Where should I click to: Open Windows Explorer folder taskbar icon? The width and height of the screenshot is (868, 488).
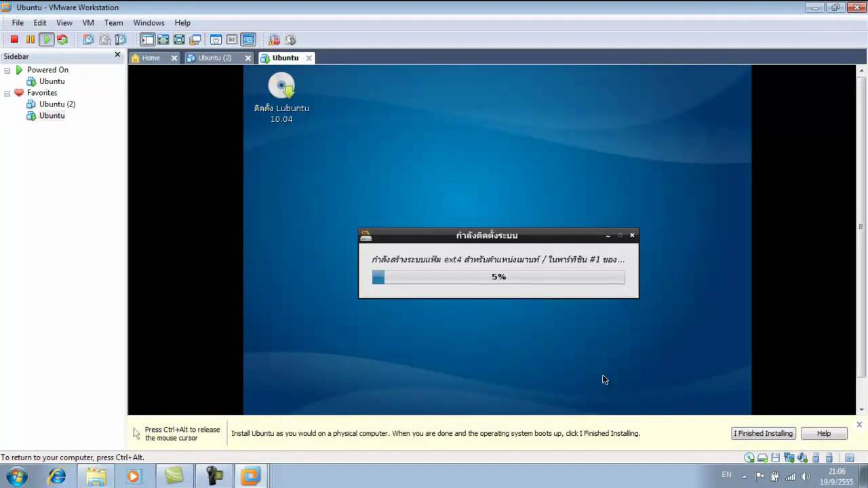tap(96, 476)
